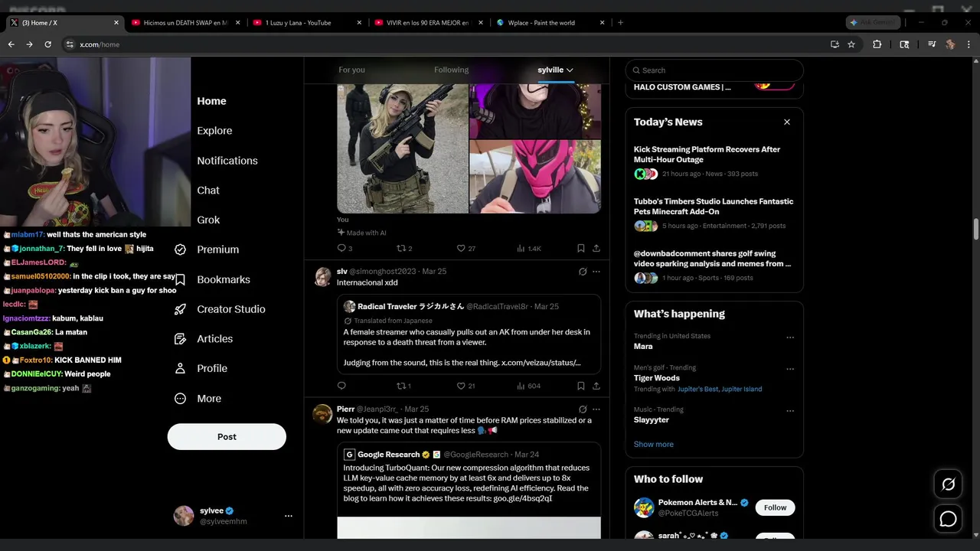This screenshot has width=980, height=551.
Task: Switch to the Following tab
Action: (451, 70)
